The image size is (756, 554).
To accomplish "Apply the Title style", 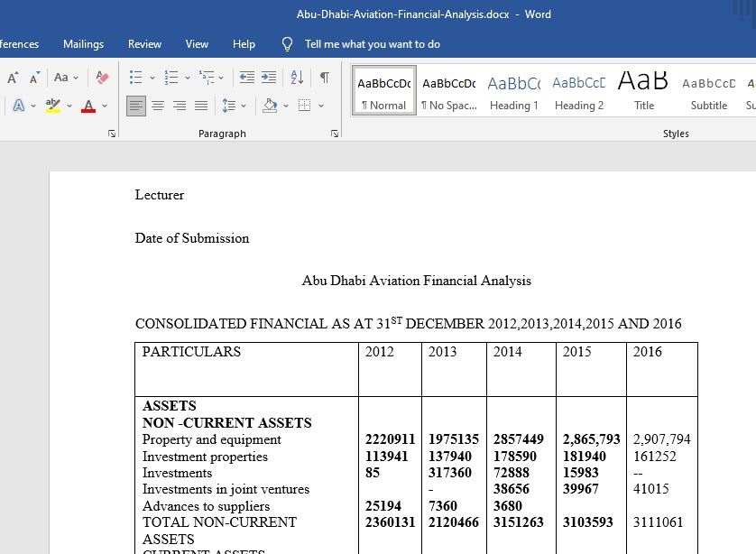I will coord(643,90).
